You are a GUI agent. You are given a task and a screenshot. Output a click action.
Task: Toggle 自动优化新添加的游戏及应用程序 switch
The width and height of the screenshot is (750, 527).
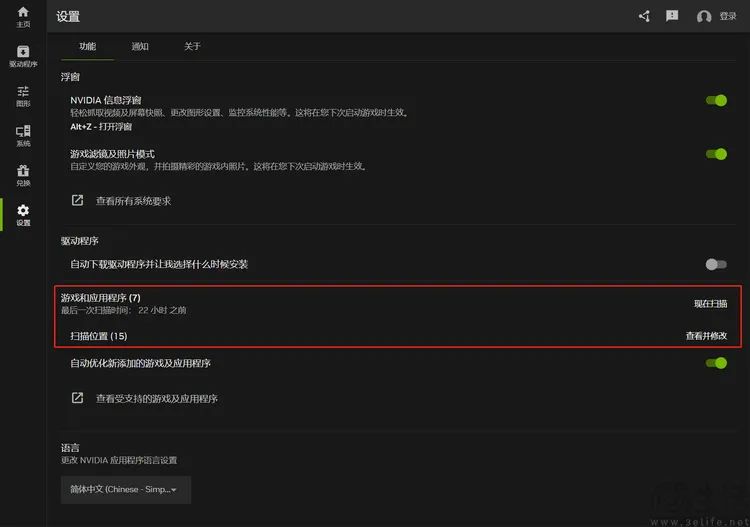(716, 363)
